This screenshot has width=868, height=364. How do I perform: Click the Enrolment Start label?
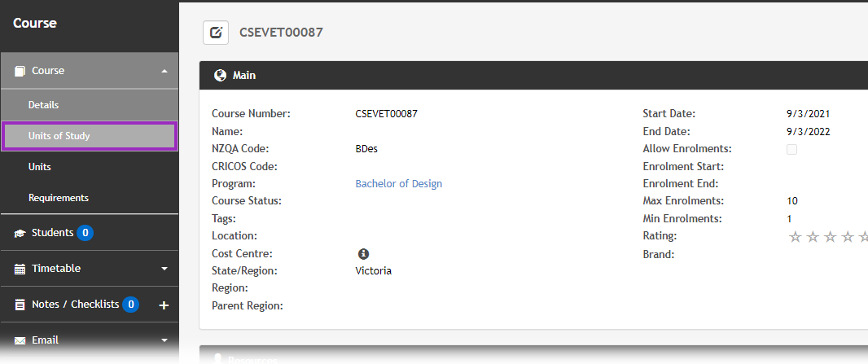(x=684, y=166)
